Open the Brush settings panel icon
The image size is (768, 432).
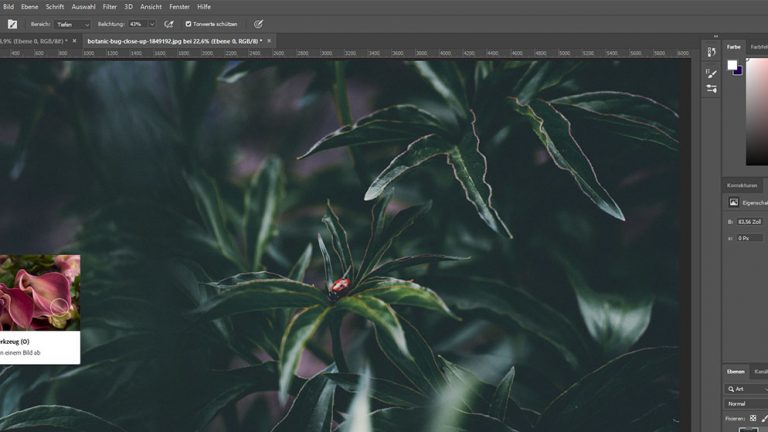point(711,73)
